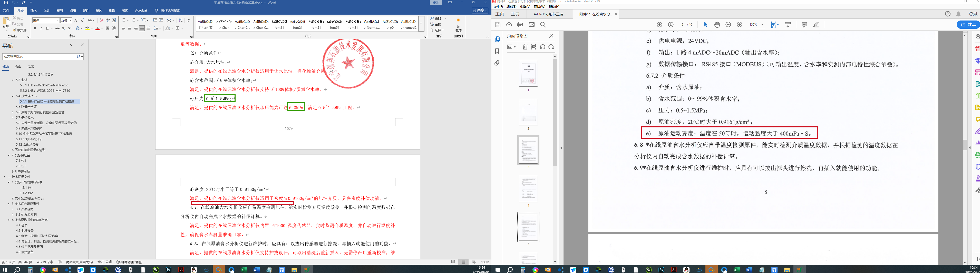The height and width of the screenshot is (273, 980).
Task: Open the font name dropdown showing 宋体
Action: (x=58, y=20)
